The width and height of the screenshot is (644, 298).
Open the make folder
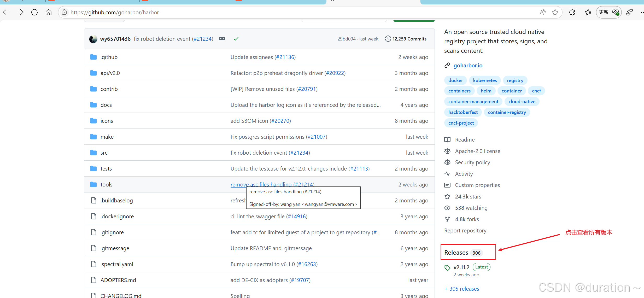tap(107, 137)
